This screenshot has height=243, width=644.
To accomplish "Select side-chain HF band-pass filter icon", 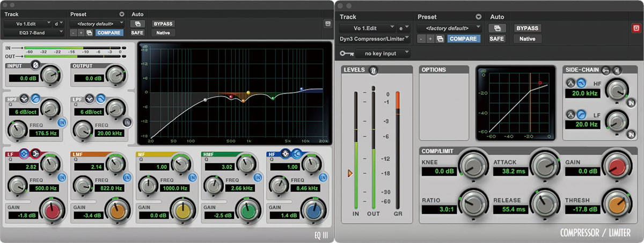I will (x=570, y=82).
